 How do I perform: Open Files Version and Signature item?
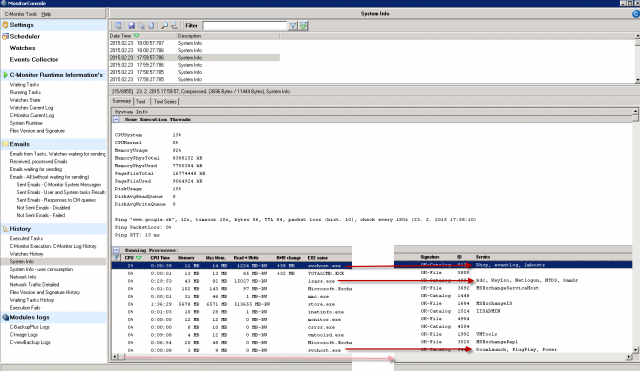[x=37, y=131]
